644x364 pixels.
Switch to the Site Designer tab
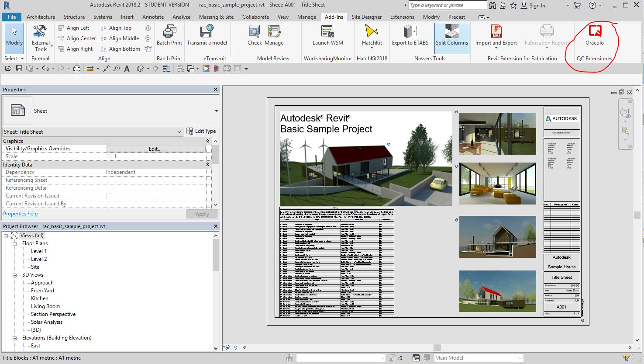[366, 17]
